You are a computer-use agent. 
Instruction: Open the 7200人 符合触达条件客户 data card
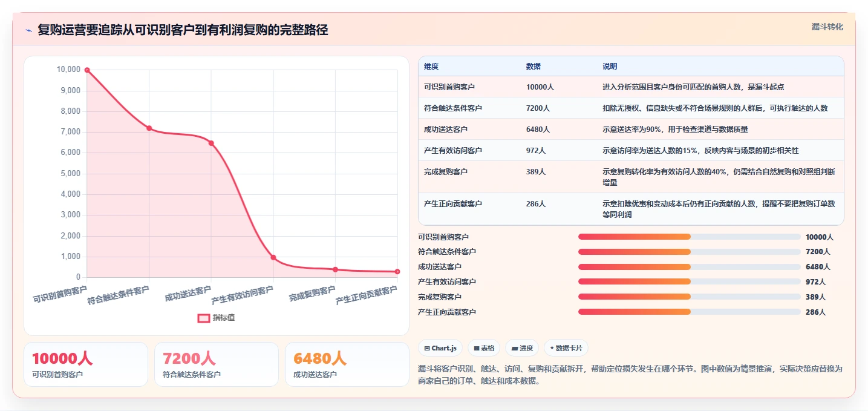[217, 364]
